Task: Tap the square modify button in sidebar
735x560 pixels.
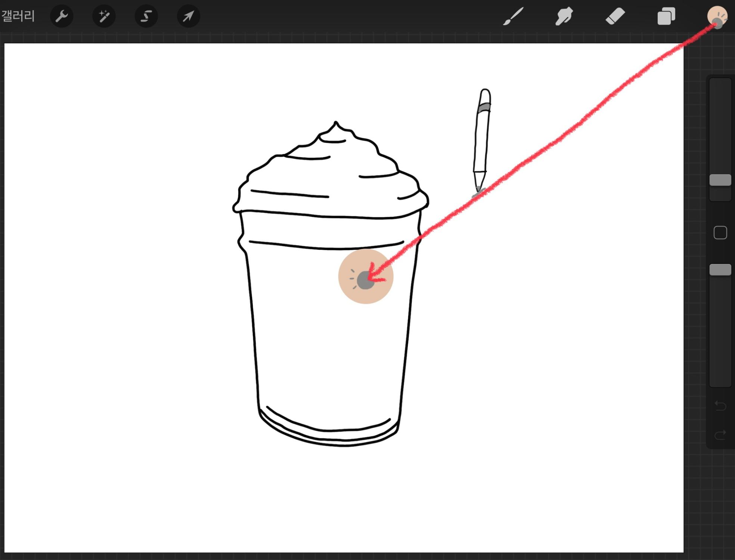Action: [720, 233]
